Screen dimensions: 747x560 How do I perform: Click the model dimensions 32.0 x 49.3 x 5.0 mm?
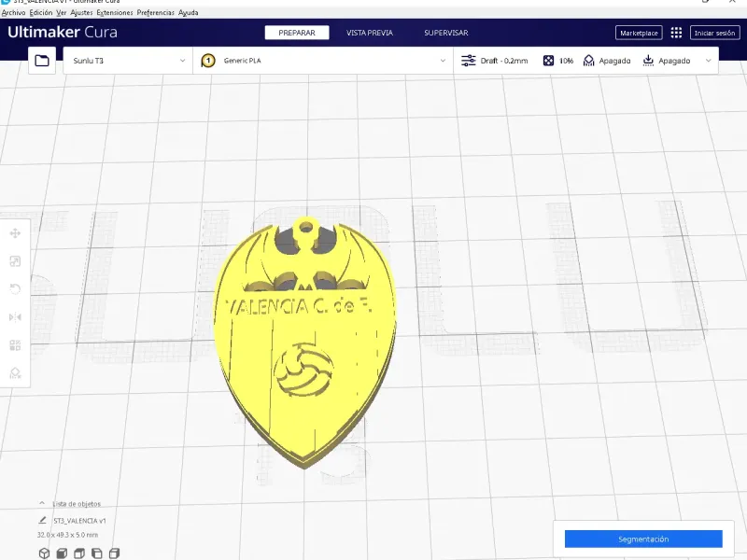coord(67,535)
